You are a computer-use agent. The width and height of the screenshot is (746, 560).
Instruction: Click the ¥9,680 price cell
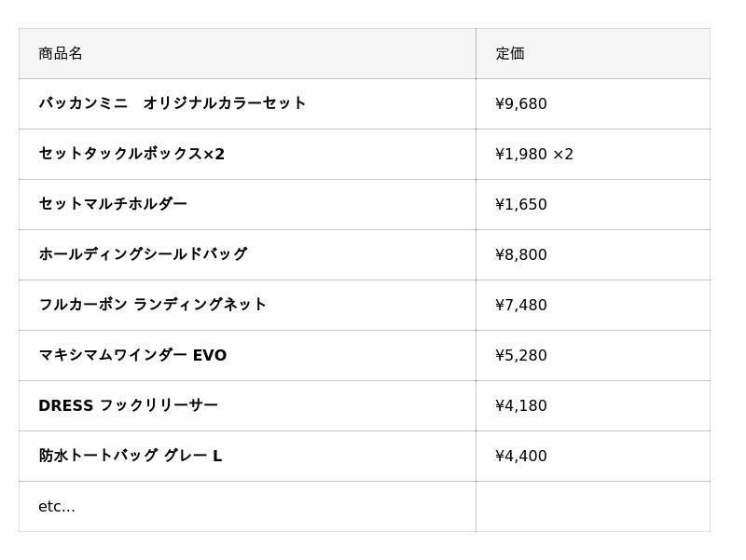[521, 104]
